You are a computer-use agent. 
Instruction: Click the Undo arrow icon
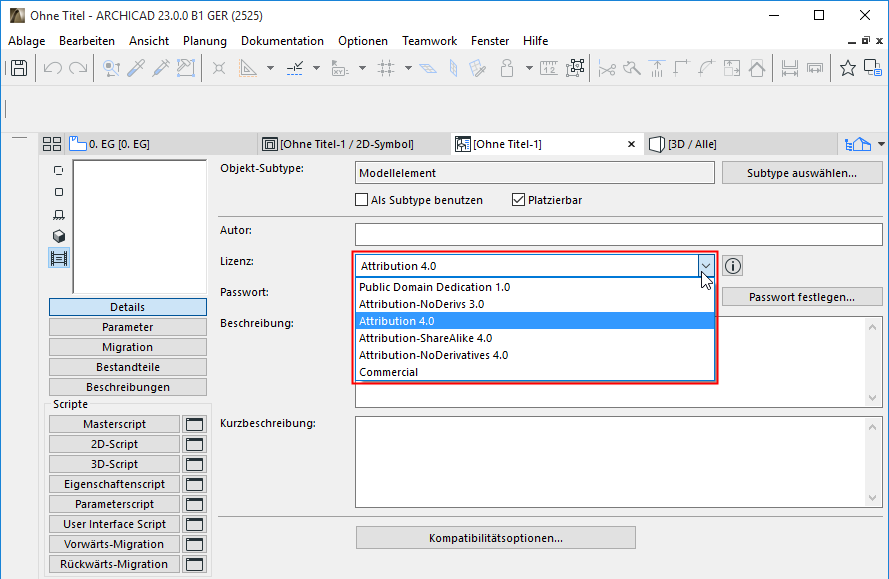tap(53, 68)
